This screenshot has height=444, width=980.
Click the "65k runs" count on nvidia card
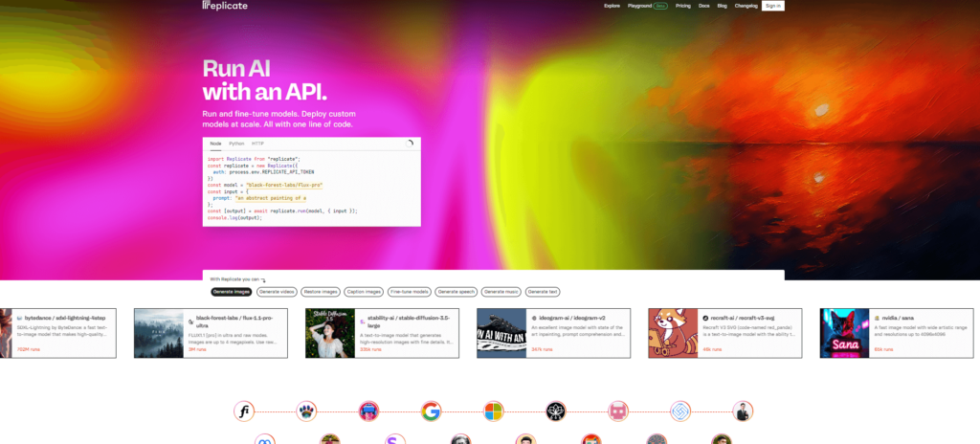[883, 349]
